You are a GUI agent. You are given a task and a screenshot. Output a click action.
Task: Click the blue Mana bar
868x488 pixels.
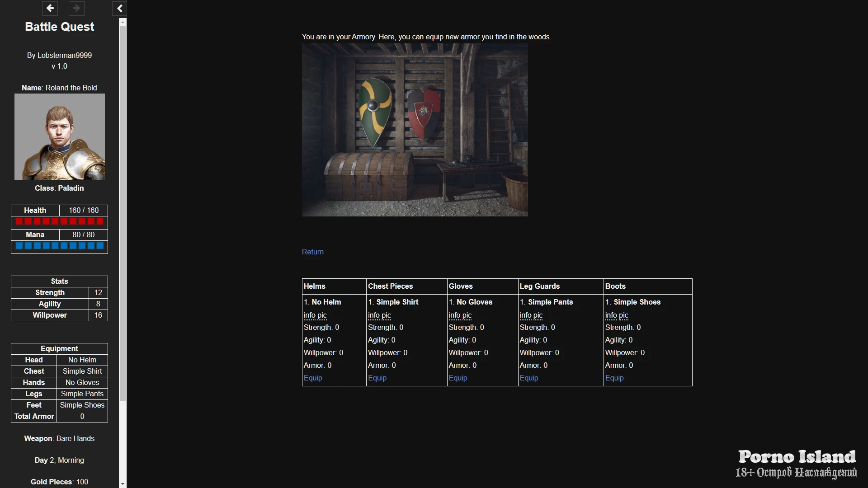tap(59, 246)
